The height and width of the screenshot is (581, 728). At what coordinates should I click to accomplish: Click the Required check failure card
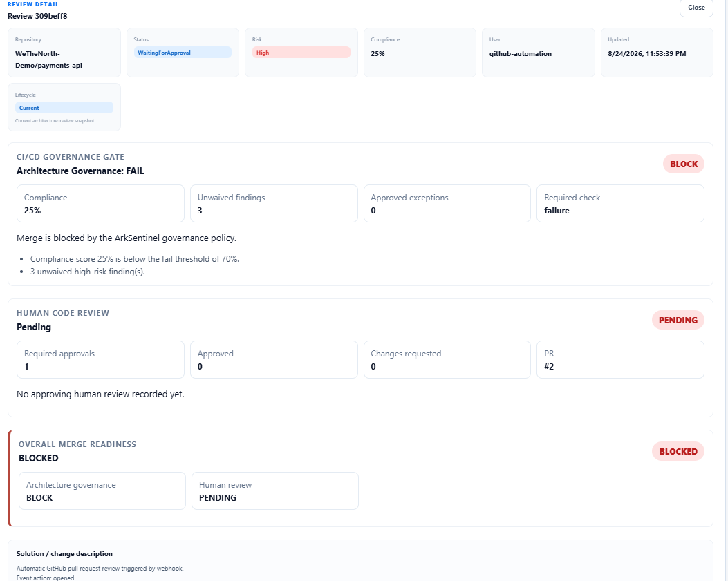620,204
